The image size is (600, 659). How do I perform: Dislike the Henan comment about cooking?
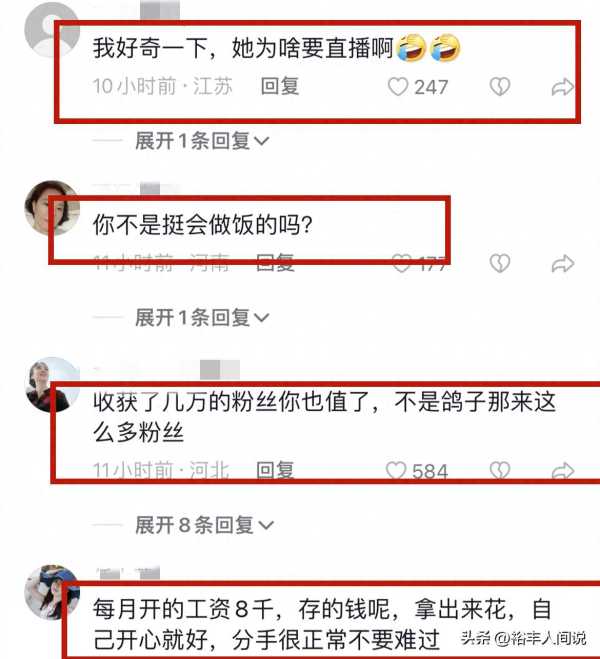coord(500,264)
